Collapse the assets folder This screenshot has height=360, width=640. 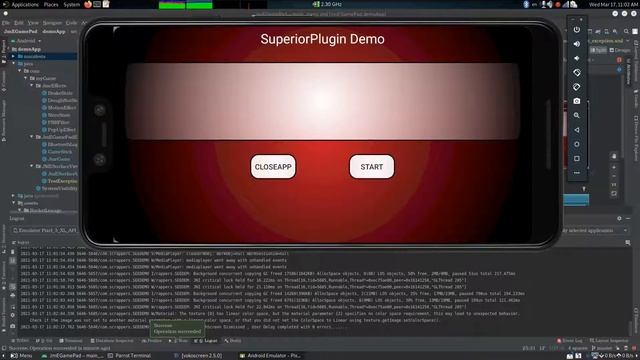13,203
